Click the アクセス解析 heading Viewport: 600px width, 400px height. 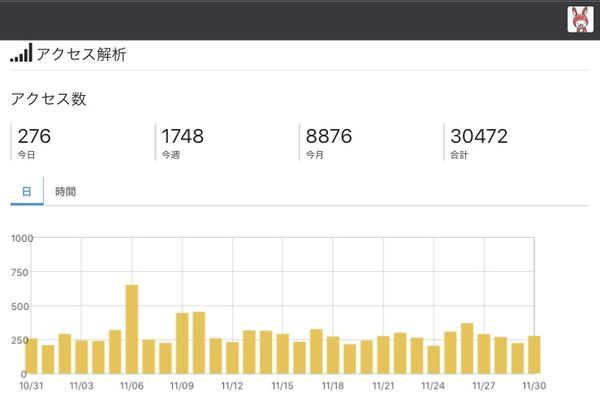[81, 54]
